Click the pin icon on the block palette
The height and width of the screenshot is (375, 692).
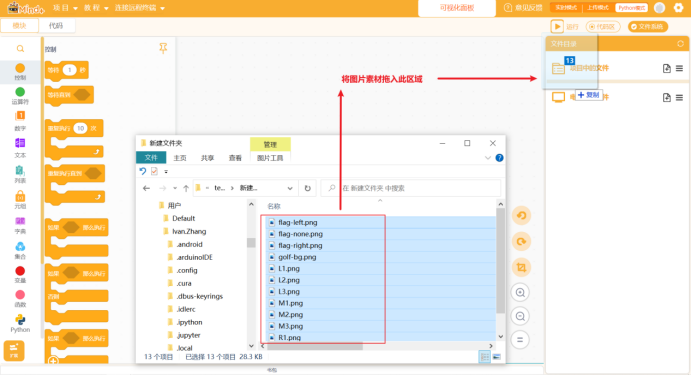[163, 48]
